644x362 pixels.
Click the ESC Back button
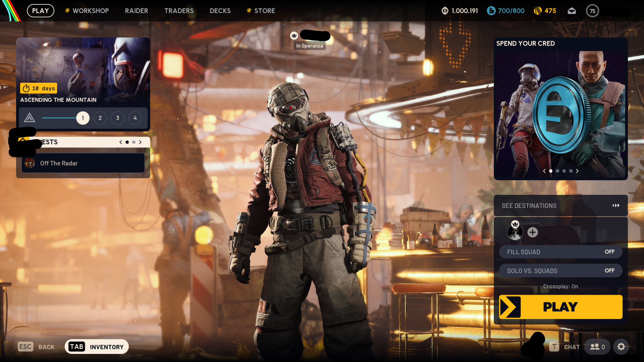(36, 347)
